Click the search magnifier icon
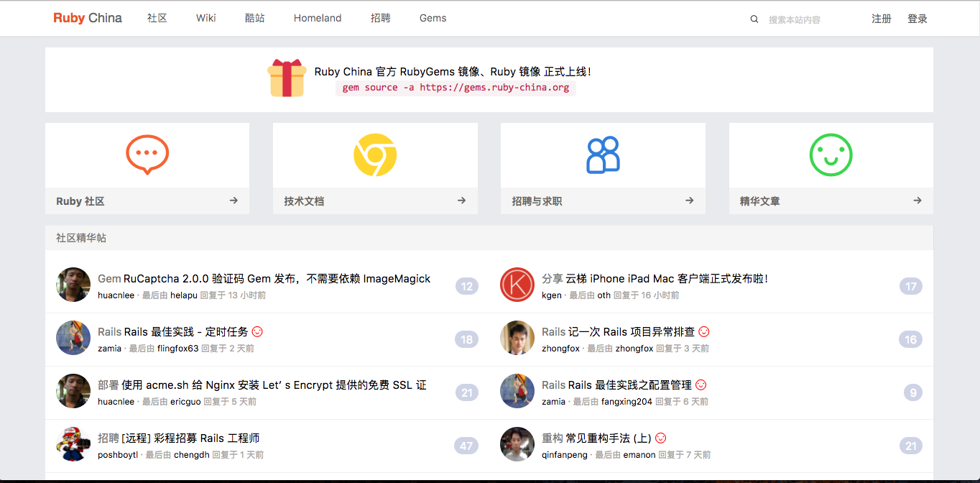The image size is (980, 483). pos(754,19)
